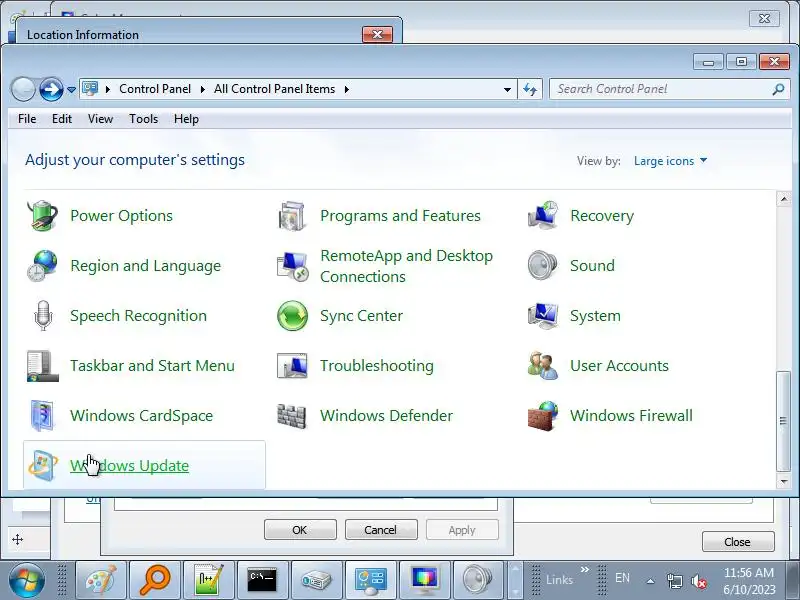
Task: Open the color monitor taskbar icon
Action: click(425, 580)
